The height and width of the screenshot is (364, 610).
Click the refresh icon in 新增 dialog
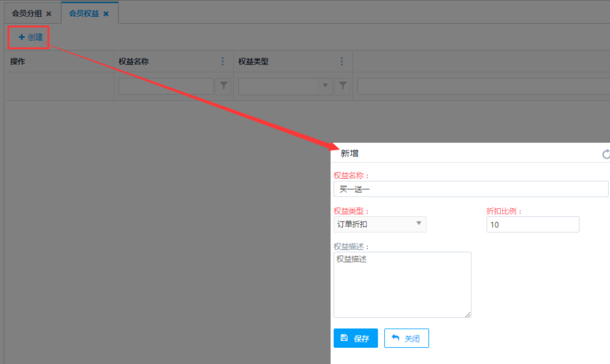606,154
